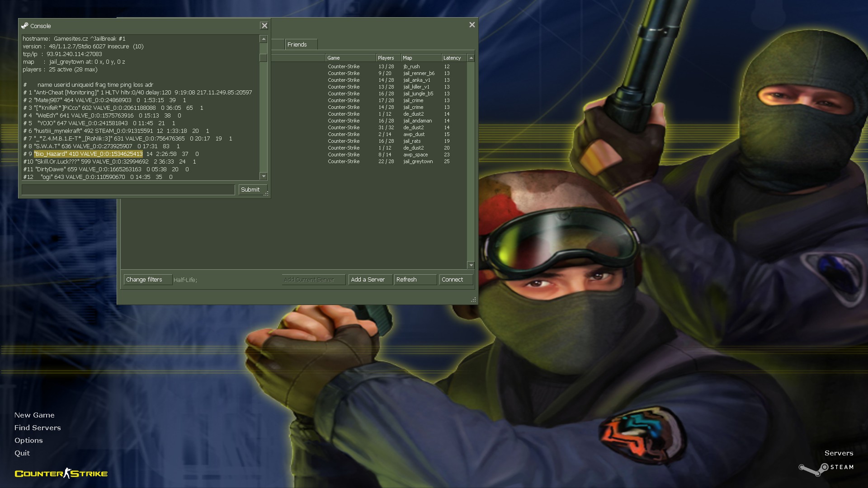
Task: Click console line for player DirtyDawe
Action: (x=106, y=169)
